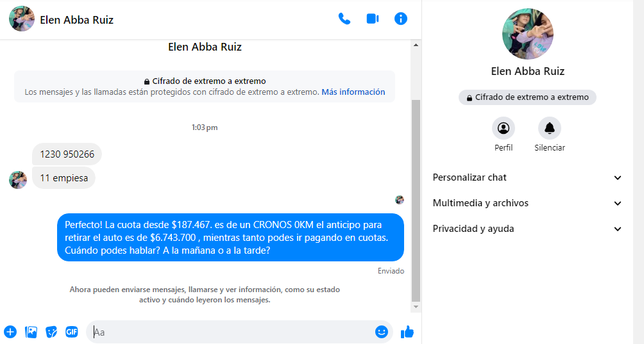
Task: Open the plus more actions menu
Action: pos(10,332)
